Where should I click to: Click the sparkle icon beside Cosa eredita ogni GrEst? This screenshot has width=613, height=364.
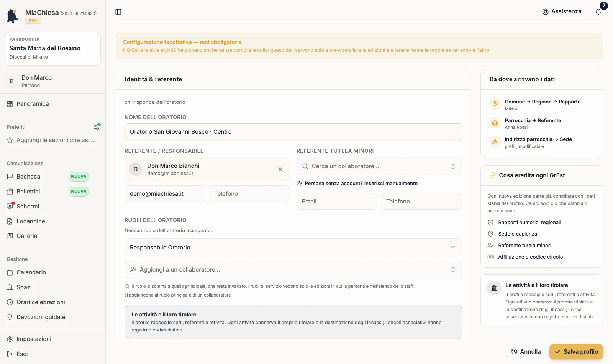[492, 175]
